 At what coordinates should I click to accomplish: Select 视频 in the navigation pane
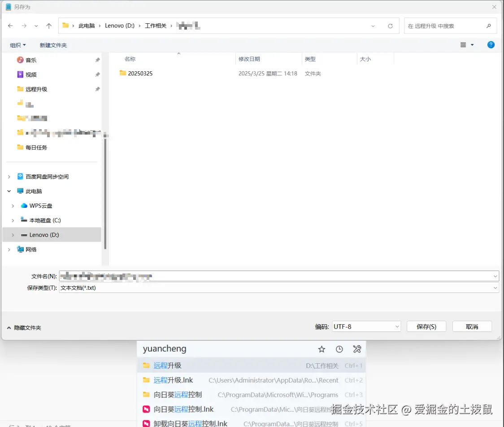[x=31, y=74]
